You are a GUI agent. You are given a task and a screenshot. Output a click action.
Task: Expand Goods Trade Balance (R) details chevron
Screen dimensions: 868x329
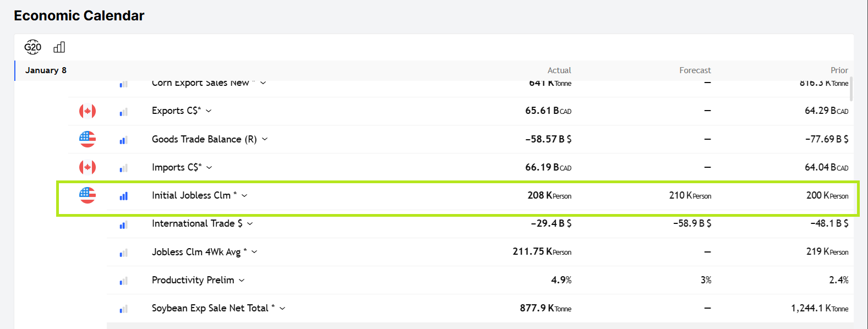(265, 139)
